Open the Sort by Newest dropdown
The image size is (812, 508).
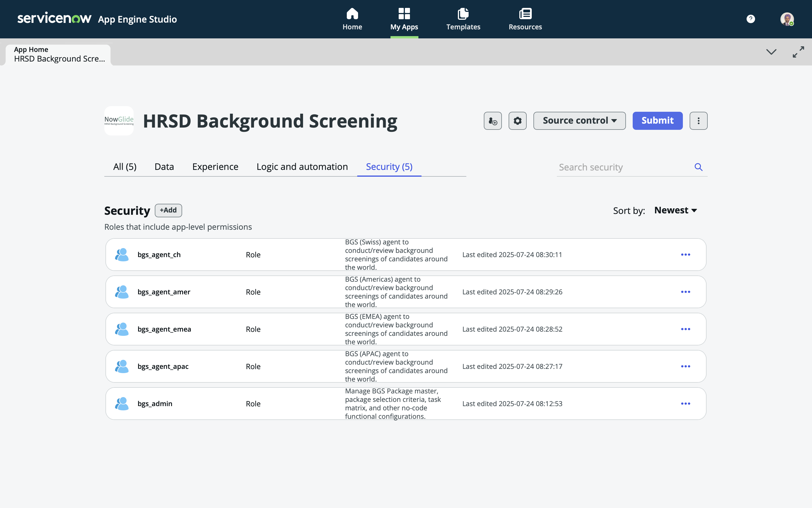[x=676, y=210]
